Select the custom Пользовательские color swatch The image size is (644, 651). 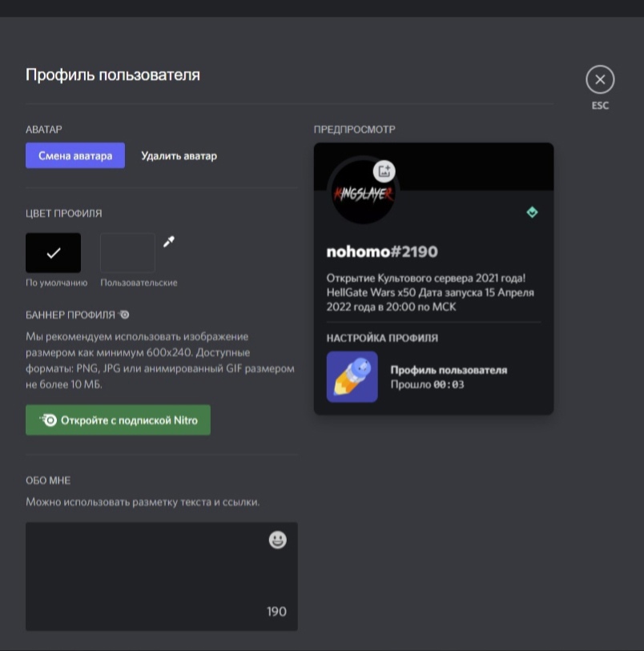128,252
